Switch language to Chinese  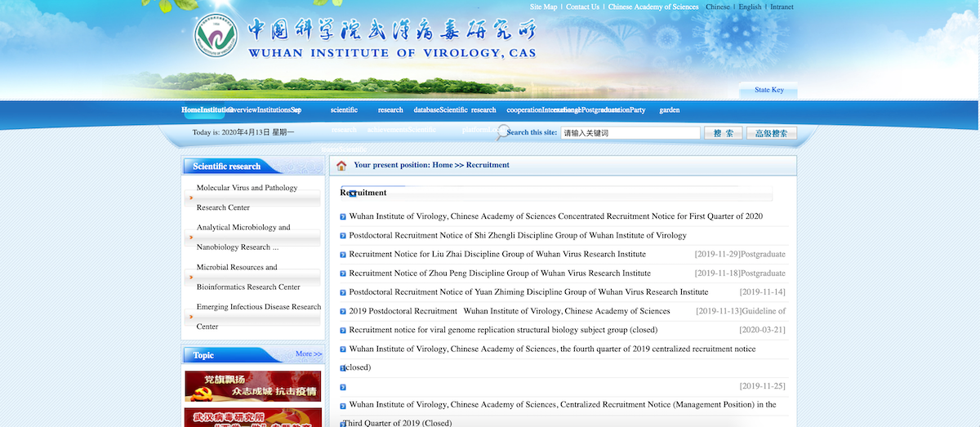pyautogui.click(x=718, y=7)
